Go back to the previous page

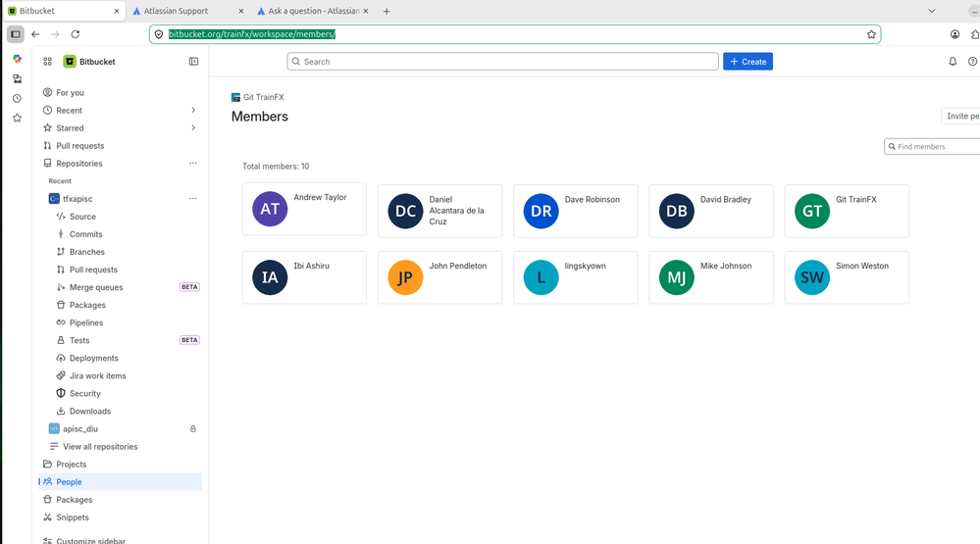click(x=35, y=34)
